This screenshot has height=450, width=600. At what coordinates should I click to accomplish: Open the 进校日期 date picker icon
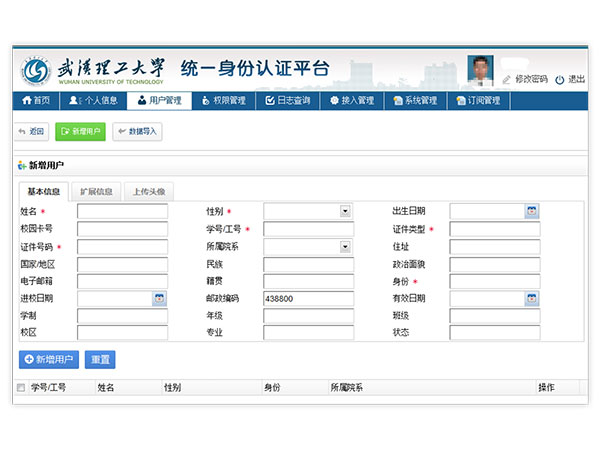(x=159, y=298)
